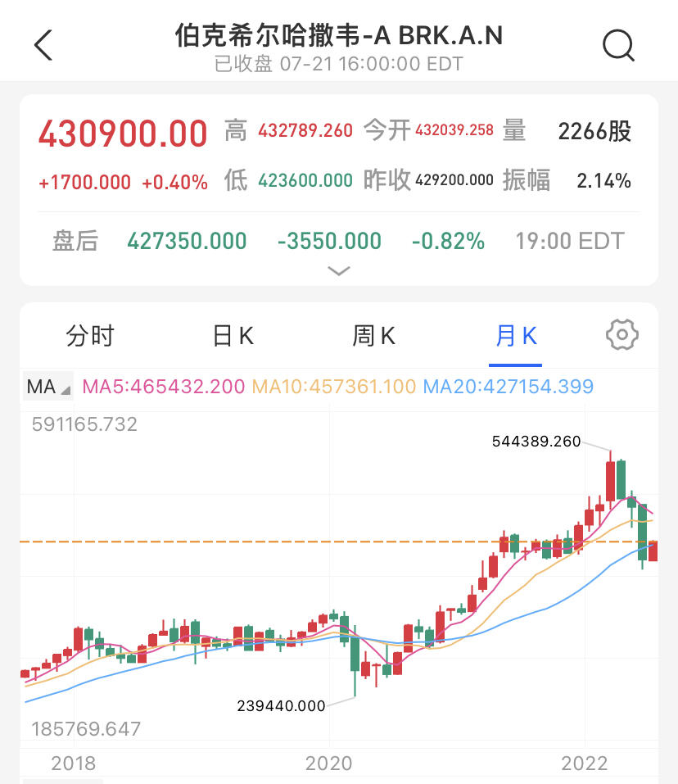Open the 周K weekly chart view
Image resolution: width=678 pixels, height=784 pixels.
pyautogui.click(x=373, y=335)
